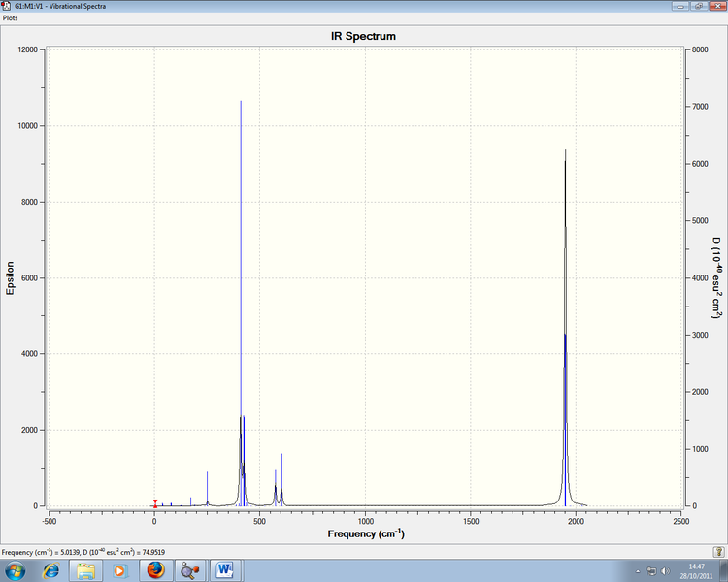Click the Vibrational Spectra window title icon
728x582 pixels.
click(6, 6)
